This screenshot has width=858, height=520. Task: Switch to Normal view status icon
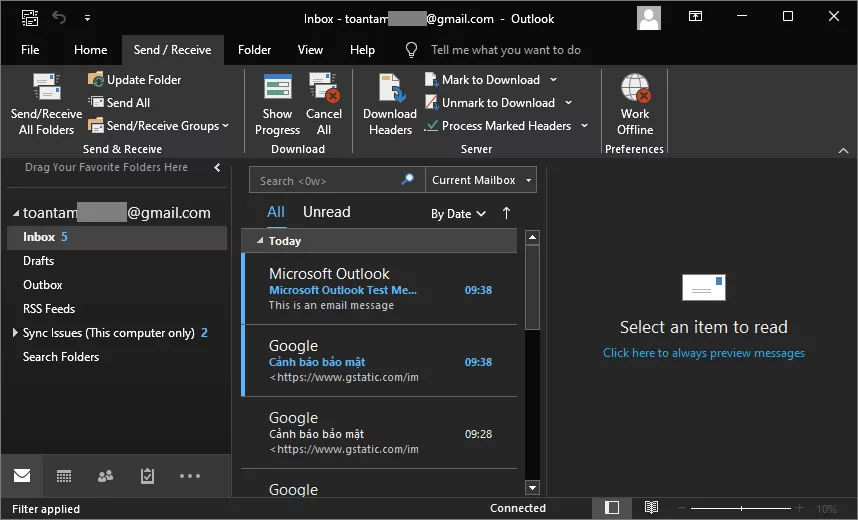(612, 508)
